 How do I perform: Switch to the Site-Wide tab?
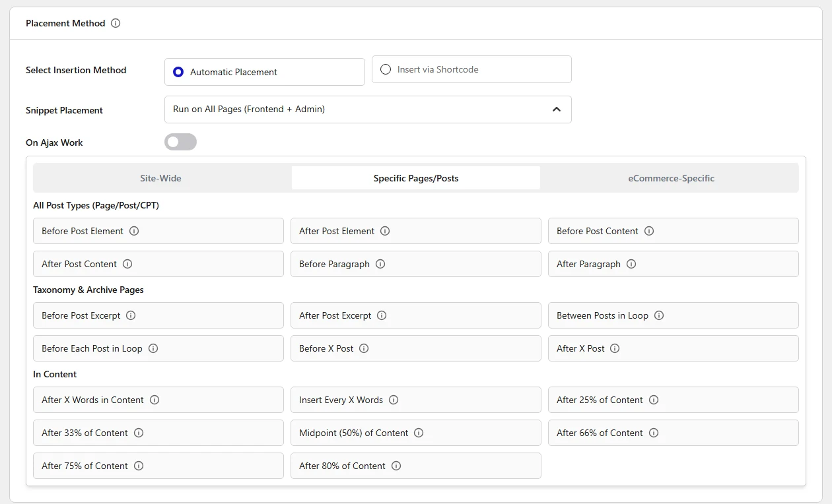(160, 178)
